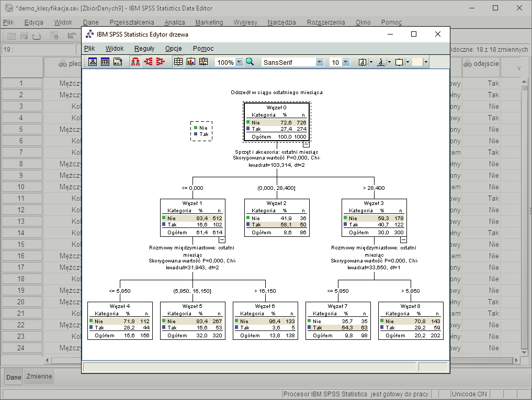Screen dimensions: 532x400
Task: Click the text style icon on the toolbar
Action: (x=363, y=62)
